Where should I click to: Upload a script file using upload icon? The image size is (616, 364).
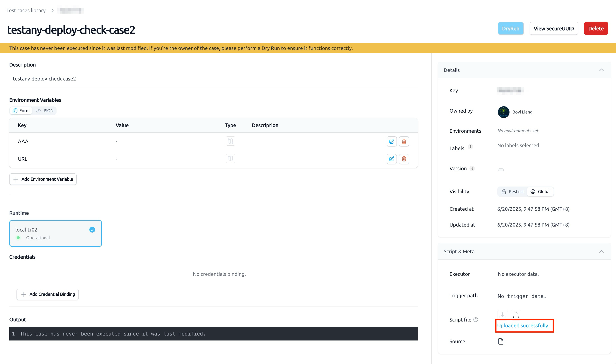coord(516,315)
